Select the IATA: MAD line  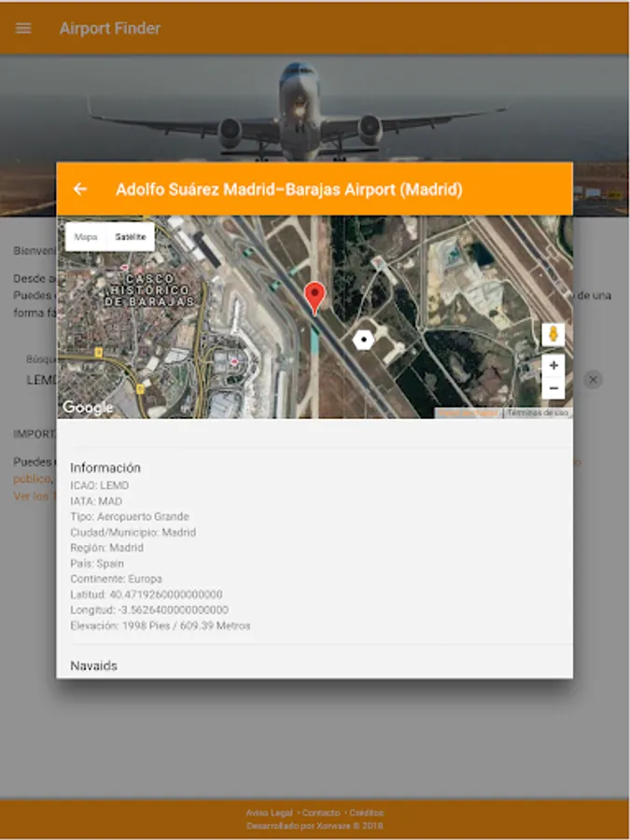pyautogui.click(x=96, y=501)
